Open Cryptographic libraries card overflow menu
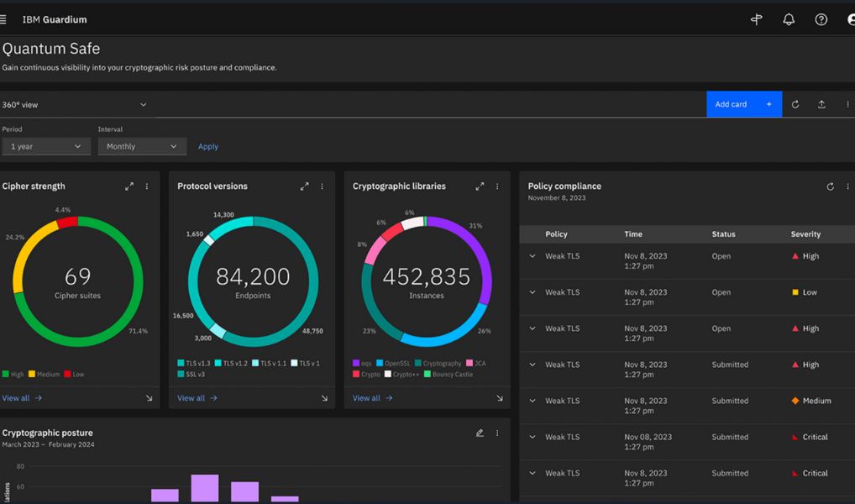 click(x=496, y=186)
